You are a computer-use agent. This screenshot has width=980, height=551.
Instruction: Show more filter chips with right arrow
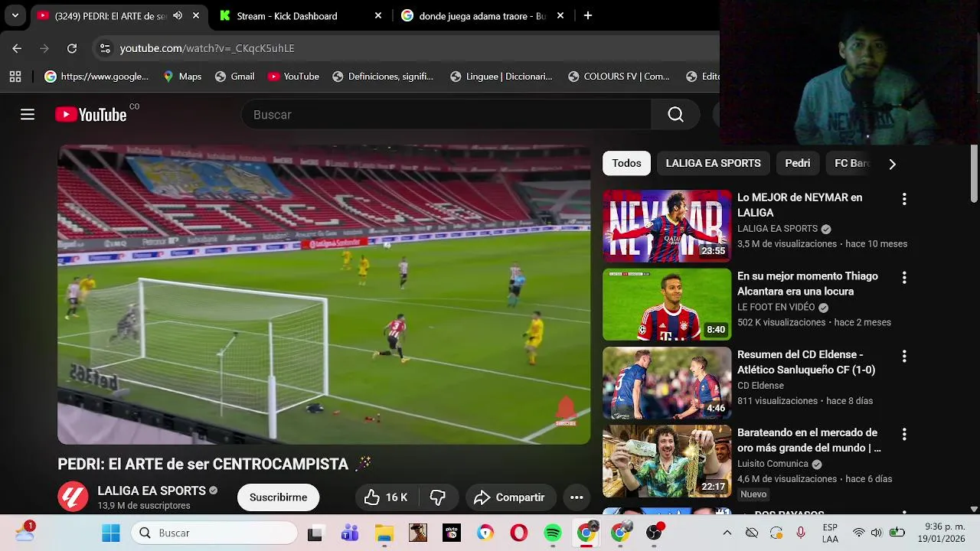[x=892, y=164]
